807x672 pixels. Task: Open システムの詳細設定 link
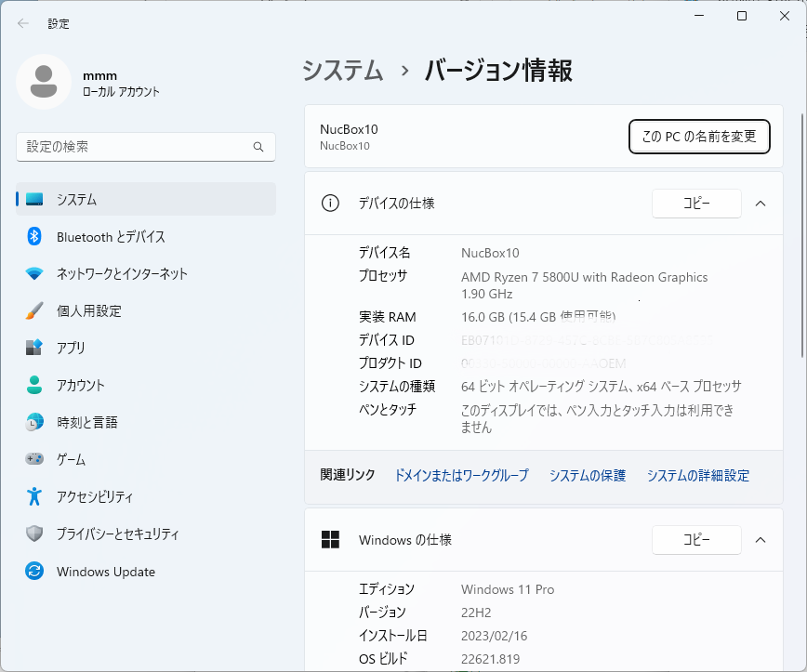coord(698,475)
